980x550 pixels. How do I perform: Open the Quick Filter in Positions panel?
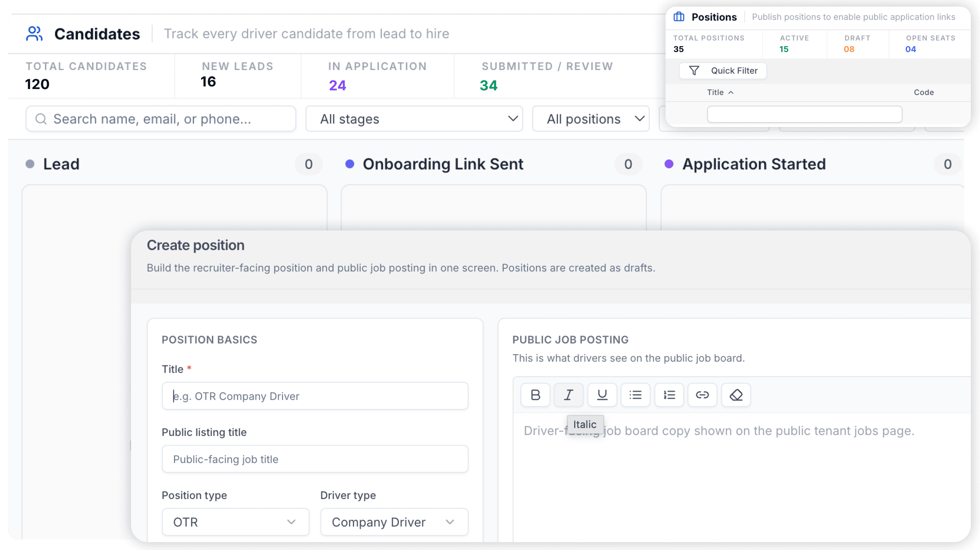(x=723, y=71)
